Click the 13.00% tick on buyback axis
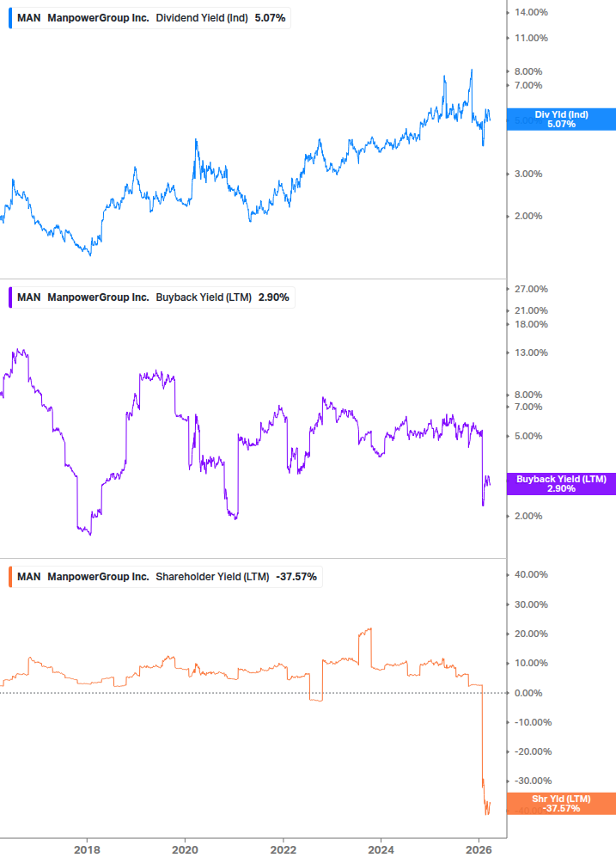The height and width of the screenshot is (864, 616). click(531, 352)
